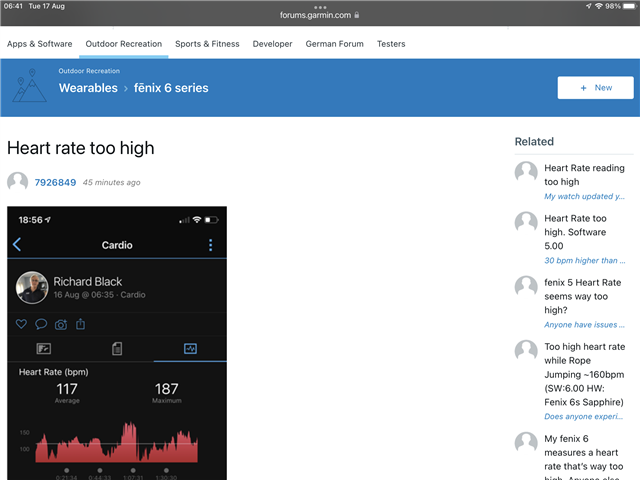Open user 7926849's profile link
The height and width of the screenshot is (480, 640).
coord(55,182)
